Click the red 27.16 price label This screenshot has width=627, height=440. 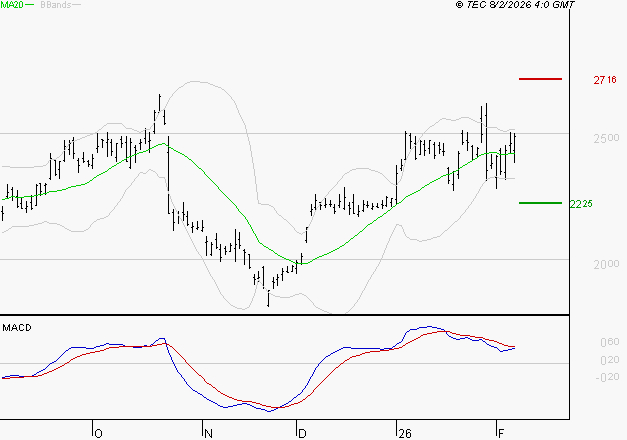[605, 80]
